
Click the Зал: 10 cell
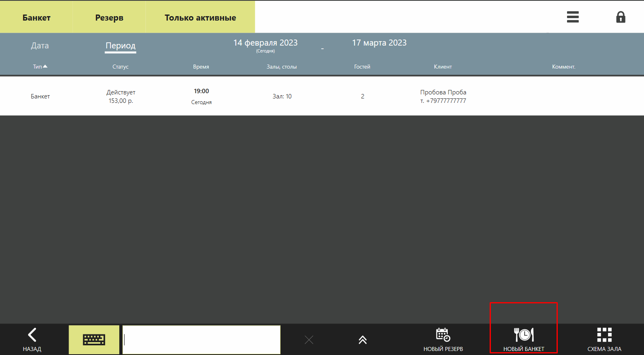[x=282, y=96]
